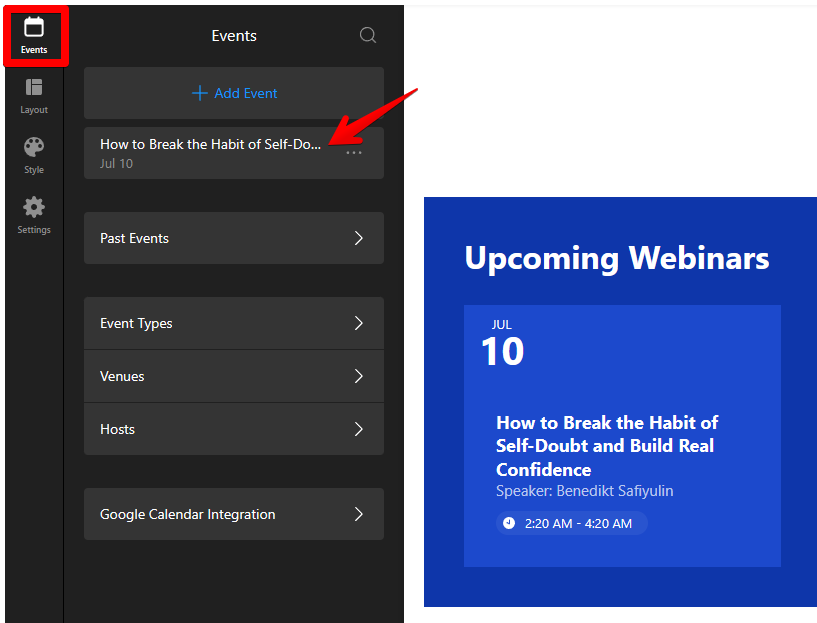Click the Speaker: Benedikt Safiyulin text
The width and height of the screenshot is (817, 623).
coord(585,491)
